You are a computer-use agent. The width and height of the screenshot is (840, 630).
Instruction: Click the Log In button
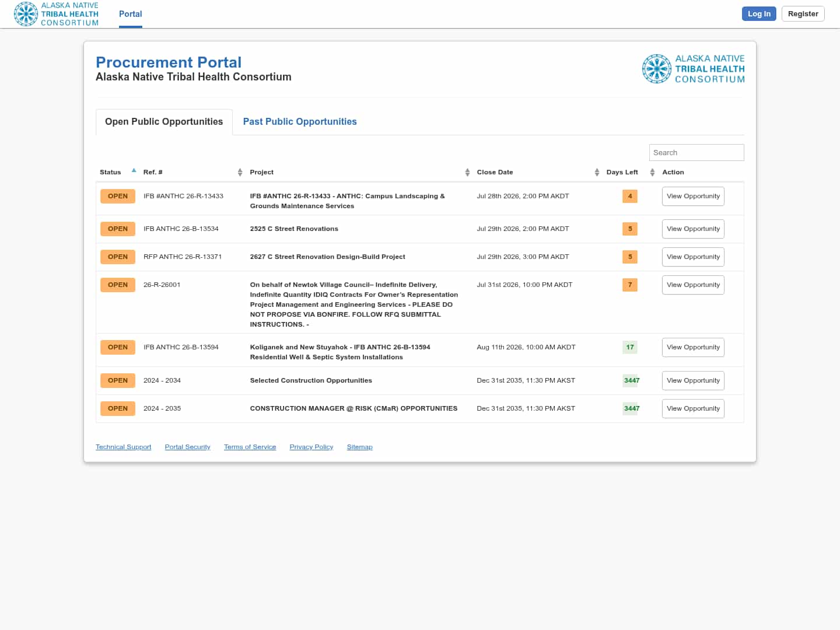tap(759, 13)
